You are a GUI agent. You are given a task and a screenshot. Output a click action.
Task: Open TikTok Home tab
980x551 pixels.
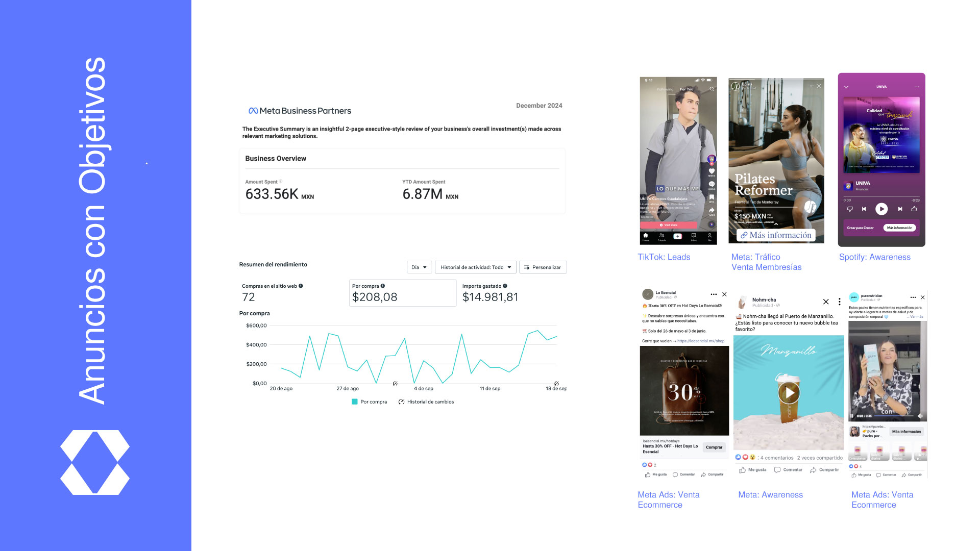(646, 236)
